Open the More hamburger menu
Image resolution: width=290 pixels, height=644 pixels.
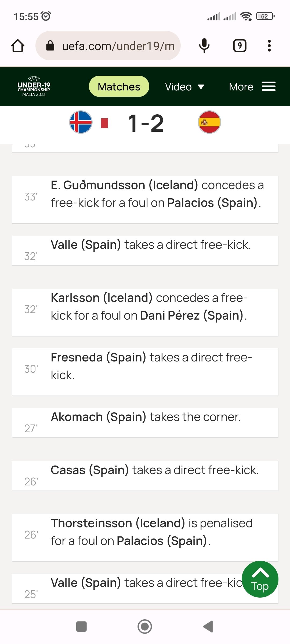point(252,87)
